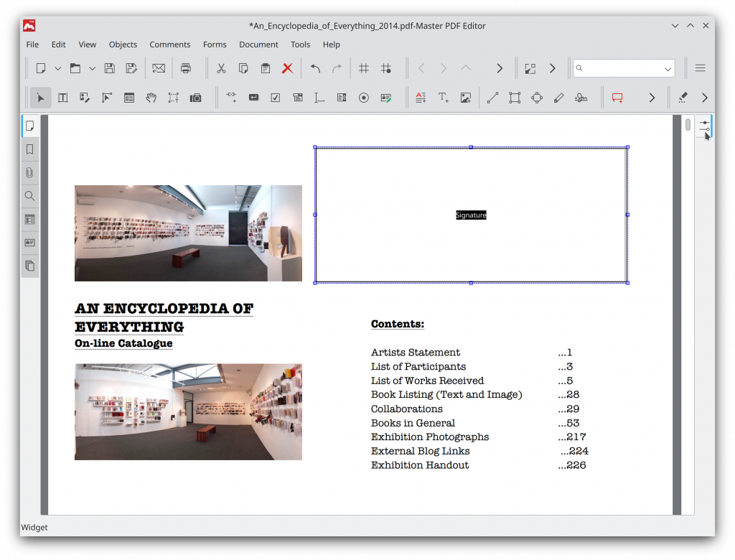
Task: Show the Attachments panel in the sidebar
Action: [29, 172]
